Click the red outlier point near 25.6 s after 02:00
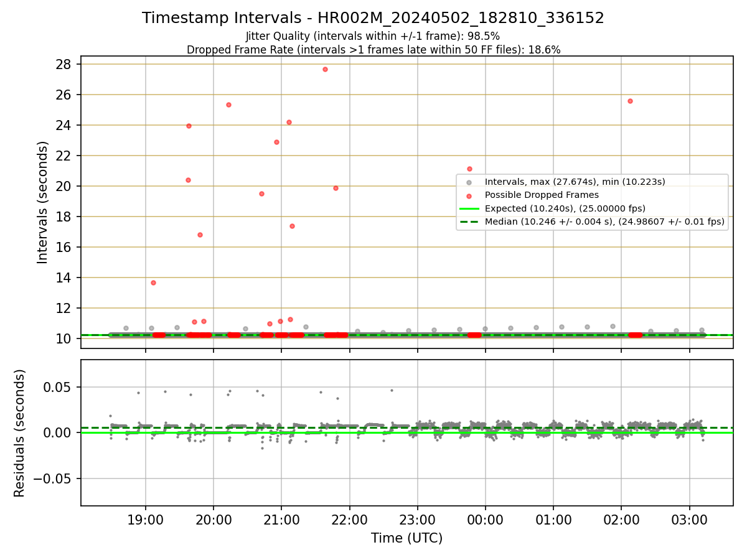Image resolution: width=747 pixels, height=560 pixels. point(630,101)
